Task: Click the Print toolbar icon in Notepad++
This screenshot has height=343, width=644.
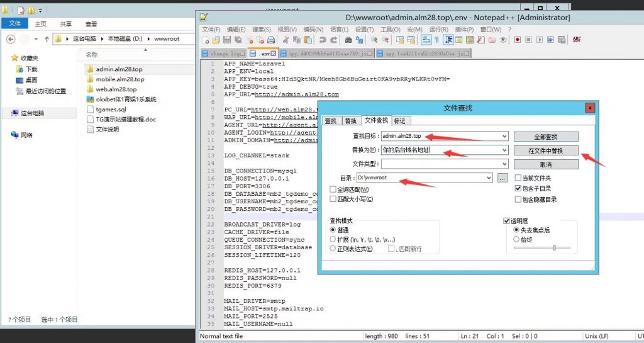Action: 272,40
